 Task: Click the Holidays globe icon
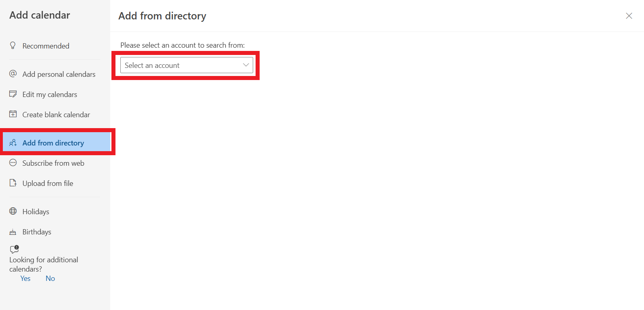pyautogui.click(x=13, y=211)
